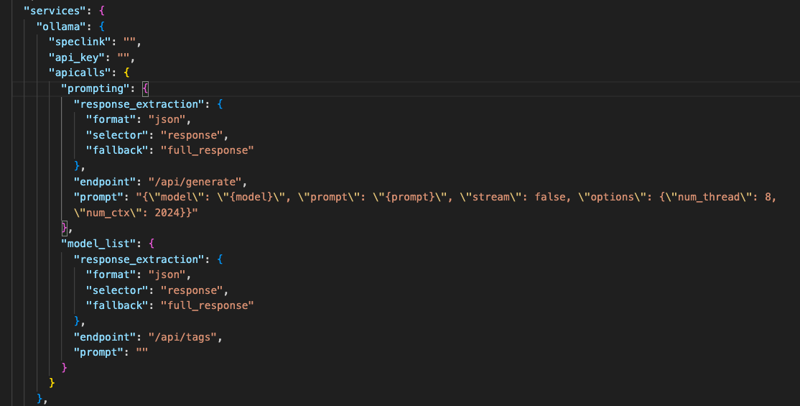This screenshot has height=406, width=800.
Task: Click the "speclink" key
Action: click(x=80, y=42)
